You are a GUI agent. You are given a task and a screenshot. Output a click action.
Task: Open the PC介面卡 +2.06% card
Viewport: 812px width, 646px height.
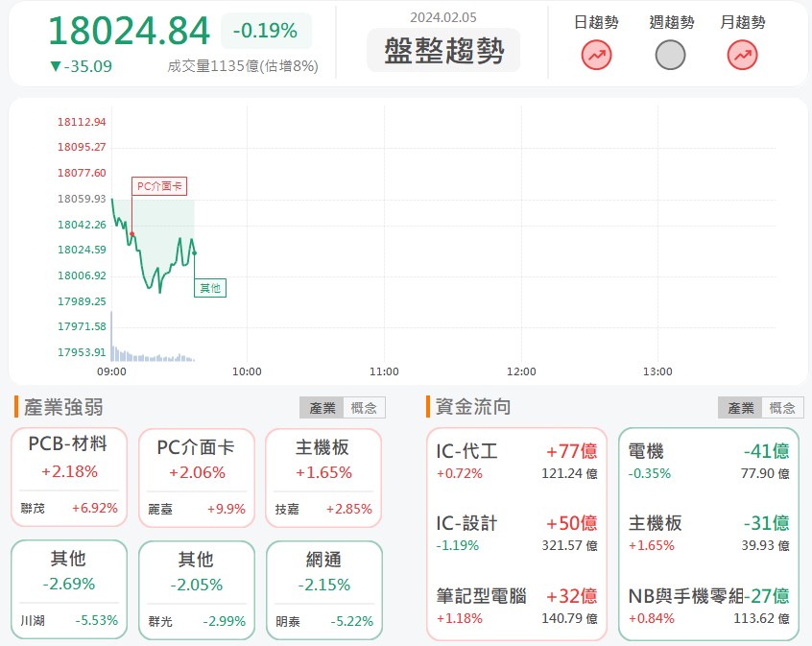197,478
